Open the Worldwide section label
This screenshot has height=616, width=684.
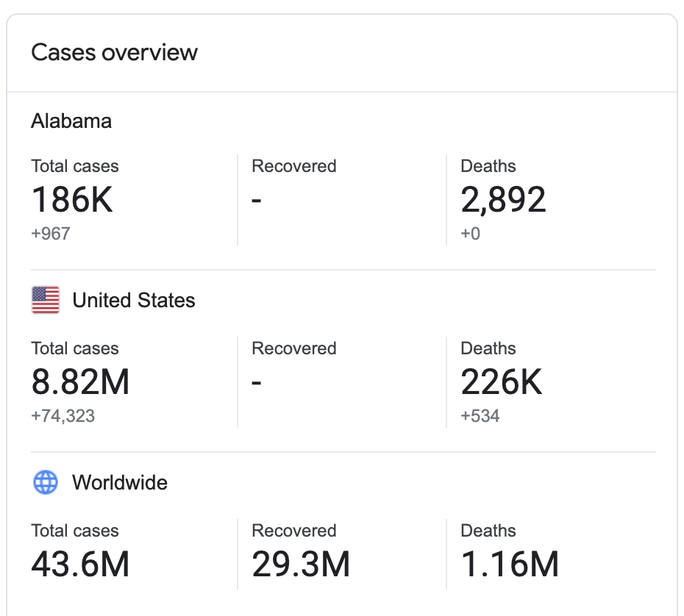pos(120,483)
